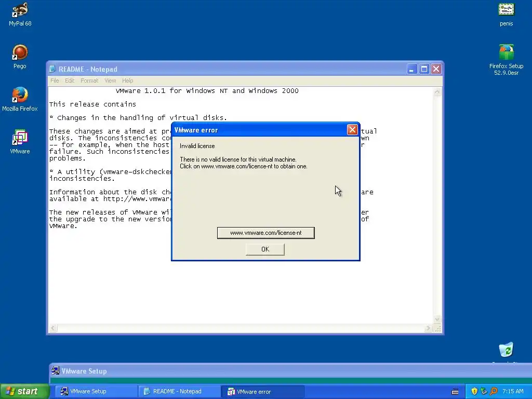Click Notepad horizontal scrollbar right arrow
Image resolution: width=532 pixels, height=399 pixels.
pyautogui.click(x=428, y=328)
